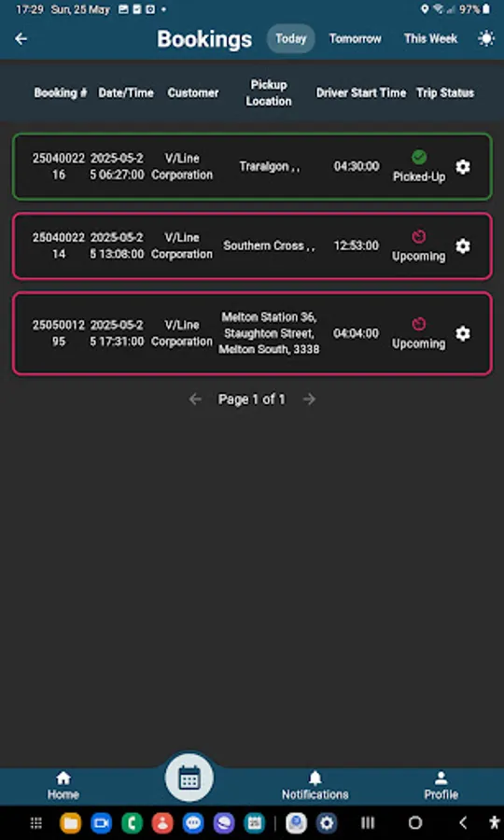
Task: Open the teal Calendar app icon
Action: [x=255, y=823]
